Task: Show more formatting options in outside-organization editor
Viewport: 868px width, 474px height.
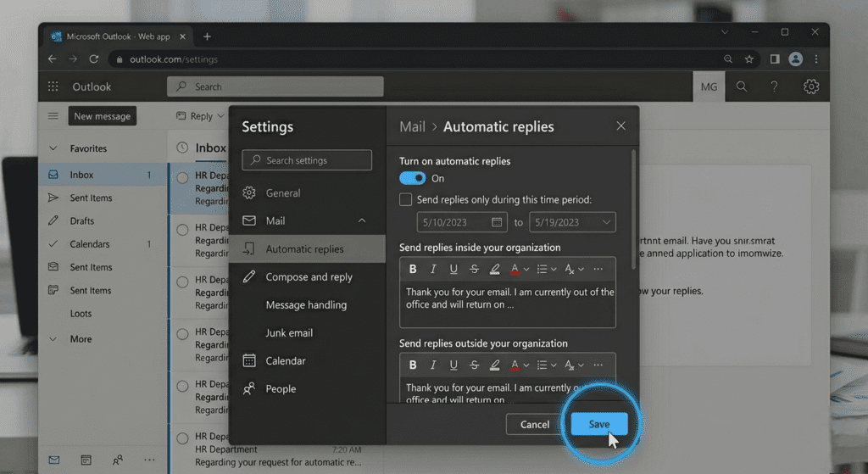Action: (598, 365)
